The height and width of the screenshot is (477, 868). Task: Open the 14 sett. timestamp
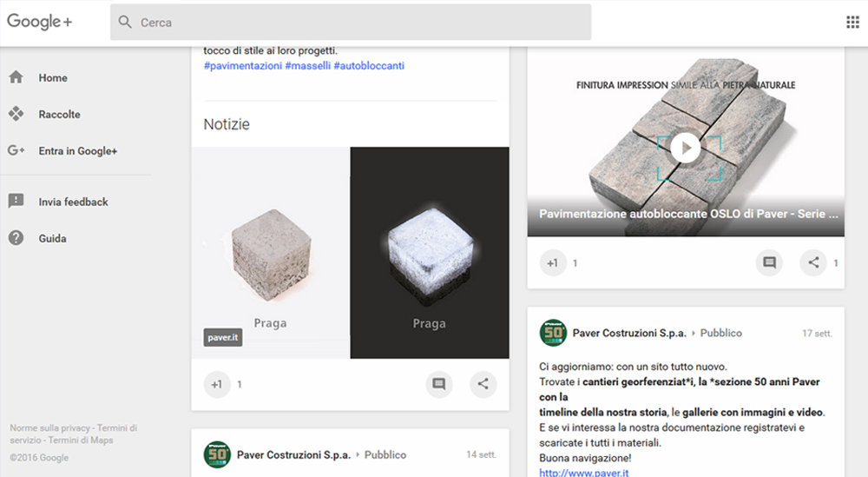click(x=481, y=454)
